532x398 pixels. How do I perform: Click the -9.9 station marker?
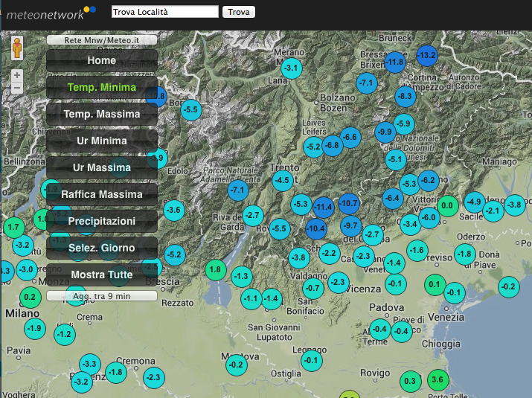385,132
